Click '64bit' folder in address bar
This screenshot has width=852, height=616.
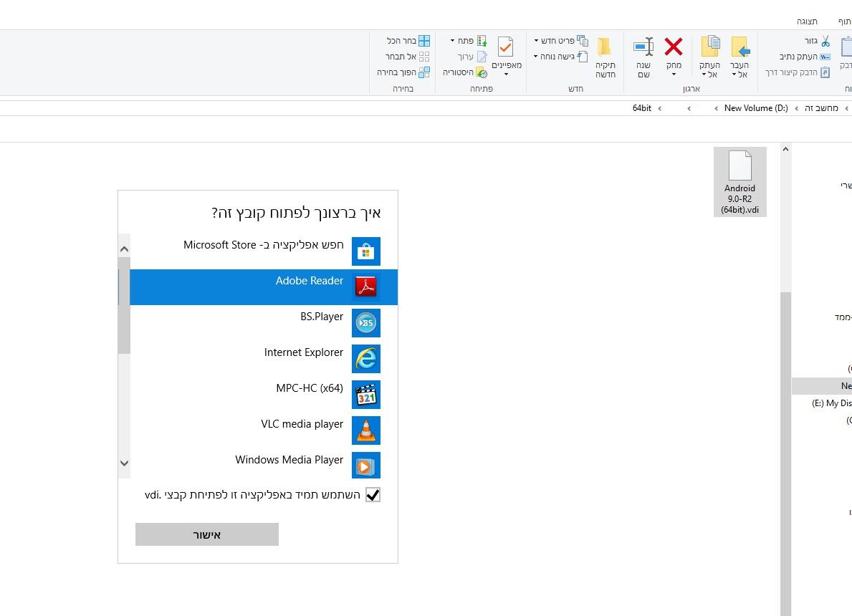(x=642, y=108)
